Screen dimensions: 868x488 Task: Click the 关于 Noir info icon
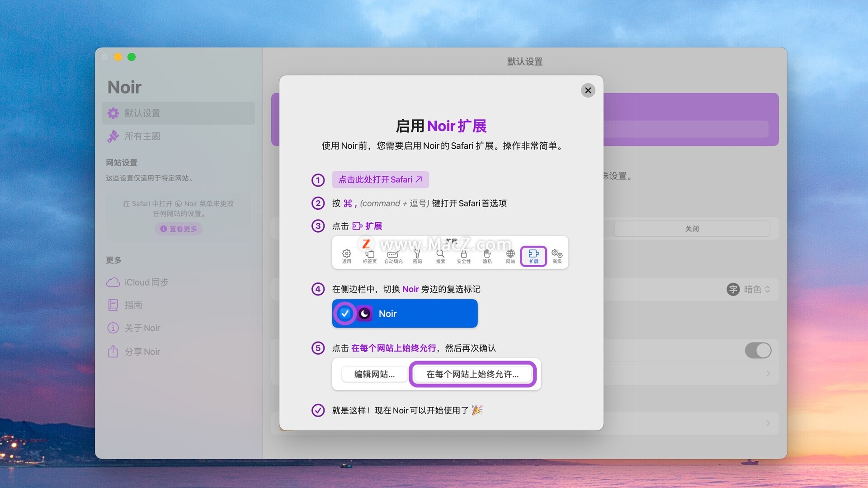coord(113,328)
